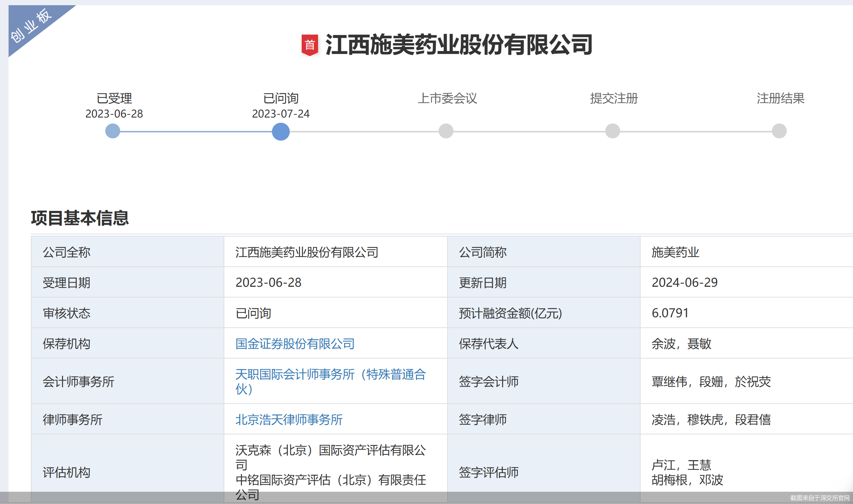Screen dimensions: 853x504
Task: Click the 注册结果 stage label
Action: pos(780,98)
